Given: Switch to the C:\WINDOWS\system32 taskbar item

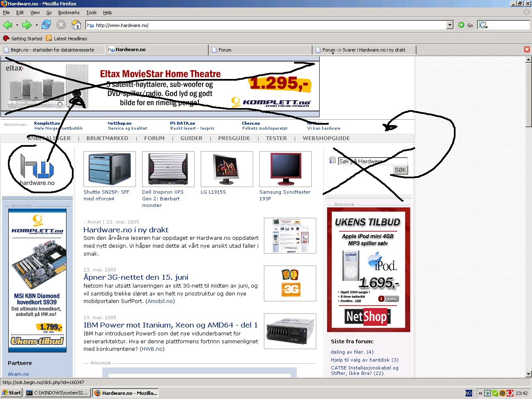Looking at the screenshot, I should (57, 393).
